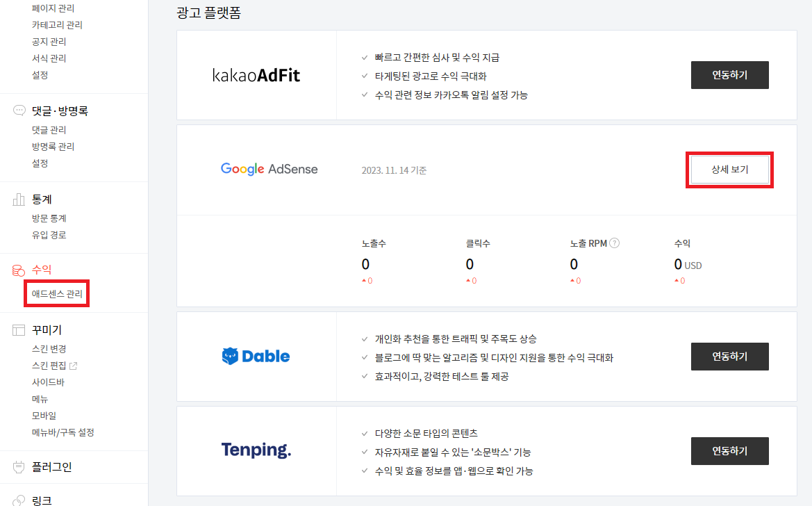The height and width of the screenshot is (506, 812).
Task: Open 카테고리 관리 in the sidebar
Action: pyautogui.click(x=57, y=25)
